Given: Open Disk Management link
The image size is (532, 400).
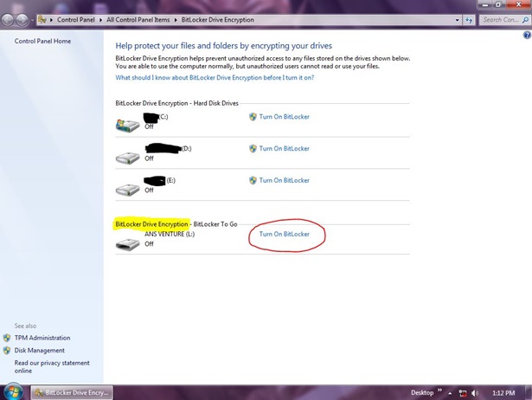Looking at the screenshot, I should pos(39,351).
